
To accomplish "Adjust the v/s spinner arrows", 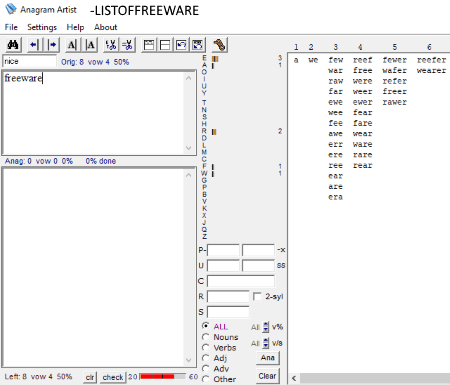I will tap(266, 343).
